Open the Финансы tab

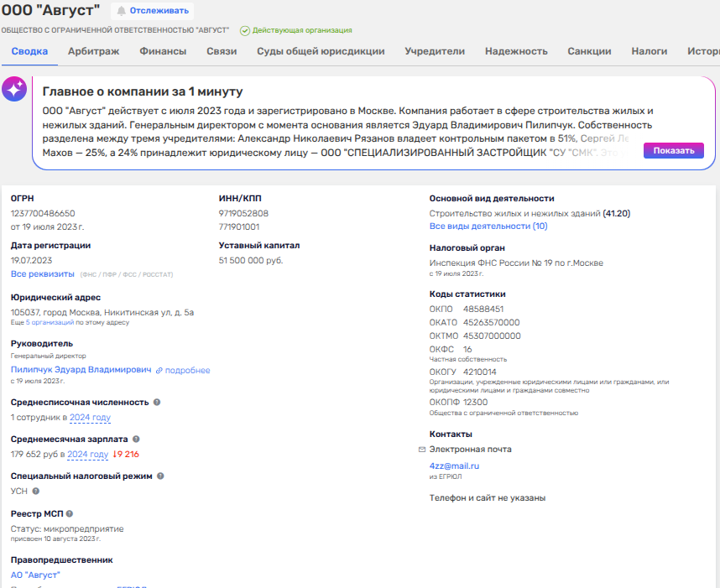[x=163, y=51]
